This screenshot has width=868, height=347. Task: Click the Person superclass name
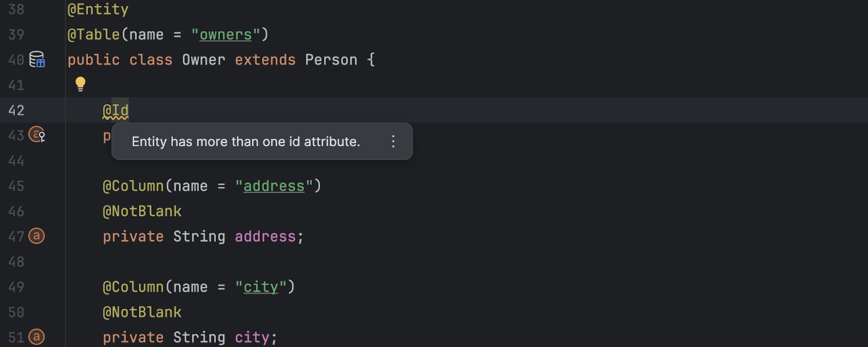tap(331, 60)
